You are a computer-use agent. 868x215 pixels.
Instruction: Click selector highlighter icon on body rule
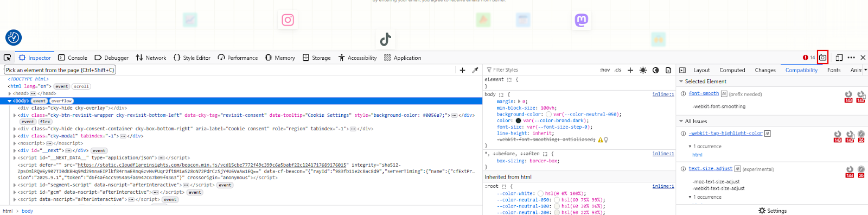click(501, 94)
